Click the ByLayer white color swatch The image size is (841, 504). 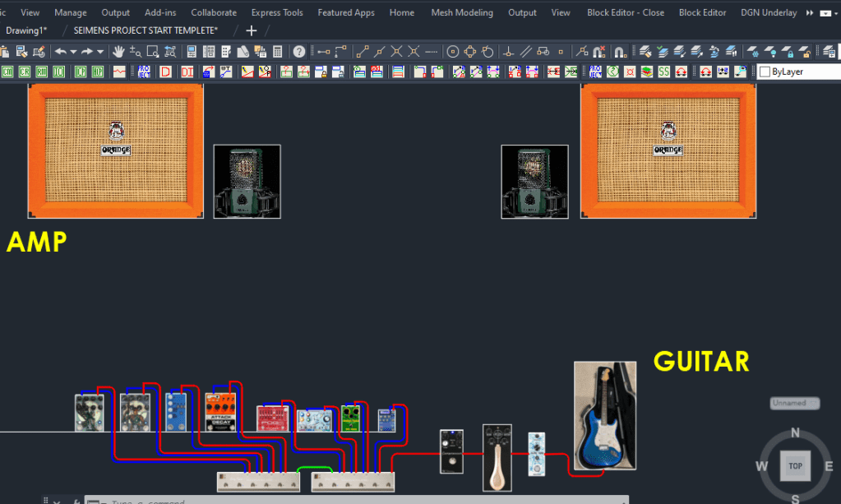pos(765,72)
